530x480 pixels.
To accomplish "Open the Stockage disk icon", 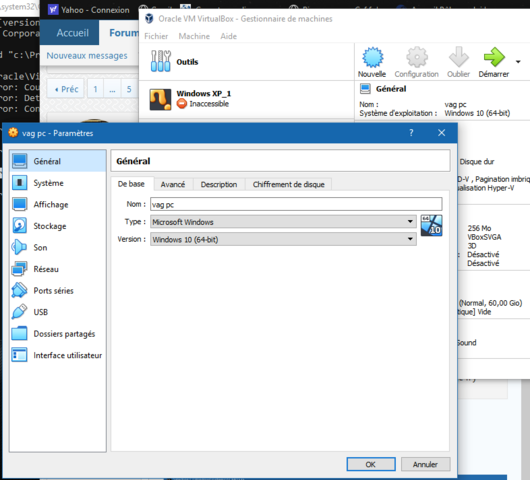I will click(x=20, y=226).
